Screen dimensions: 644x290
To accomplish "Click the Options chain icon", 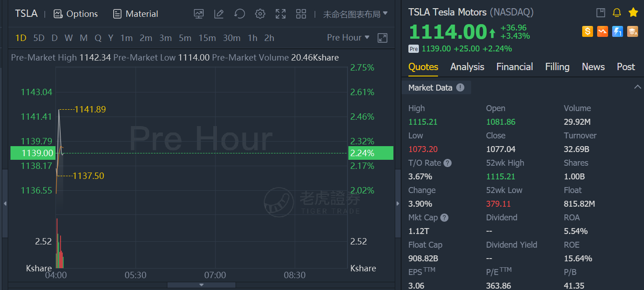I will coord(58,14).
